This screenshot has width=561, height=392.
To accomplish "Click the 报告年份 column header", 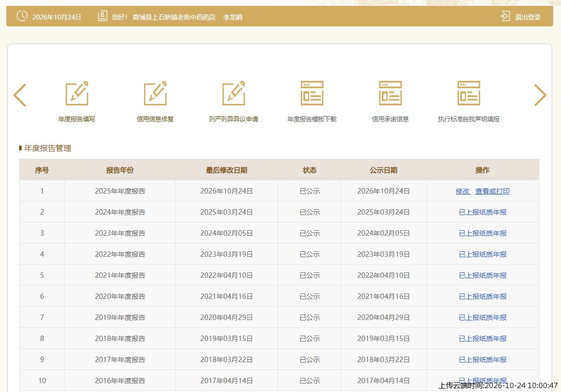I will [x=120, y=170].
